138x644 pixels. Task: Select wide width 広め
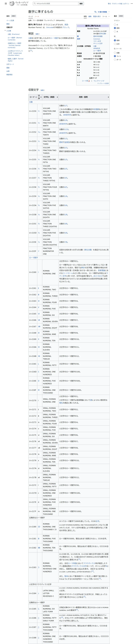point(115,44)
